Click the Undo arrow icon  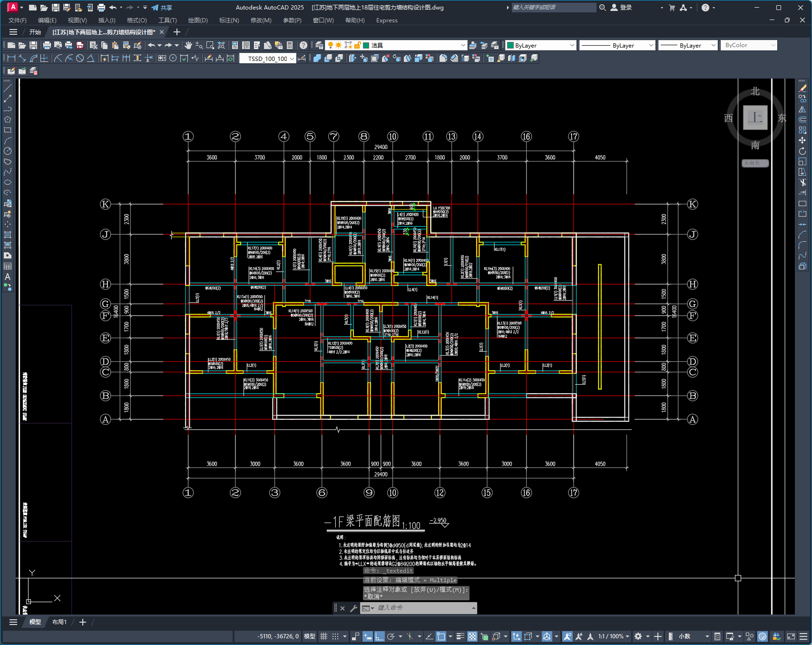point(151,45)
